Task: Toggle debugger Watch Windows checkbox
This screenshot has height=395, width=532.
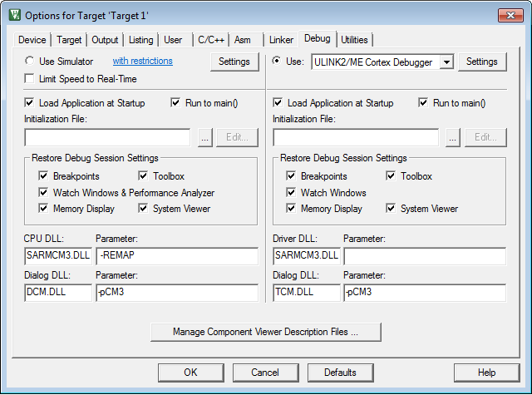Action: pos(291,192)
